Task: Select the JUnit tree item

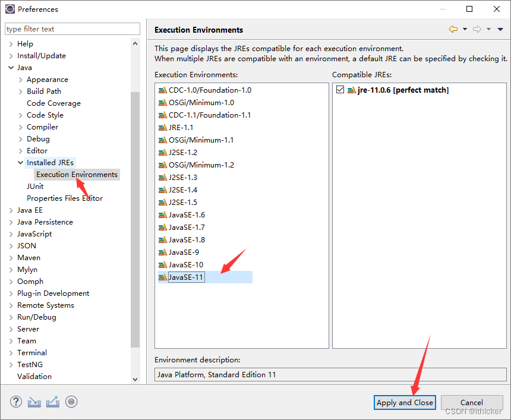Action: coord(35,187)
